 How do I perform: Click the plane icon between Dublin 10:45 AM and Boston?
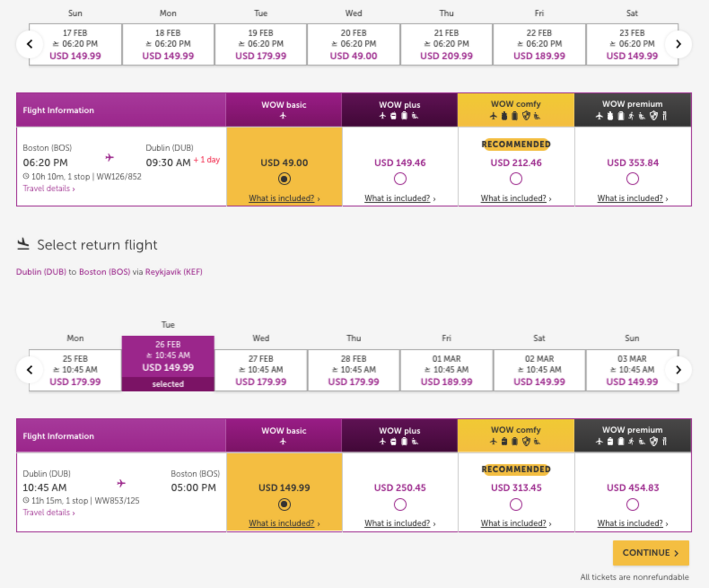pos(121,483)
